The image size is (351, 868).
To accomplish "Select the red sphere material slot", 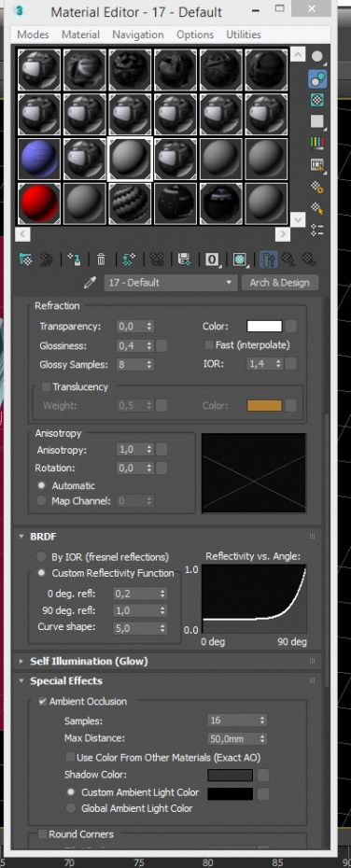I will [39, 203].
